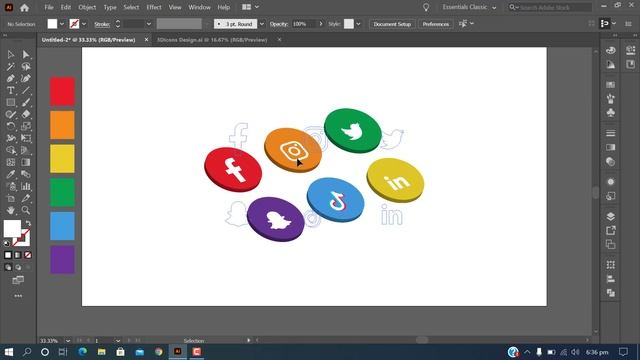Set paint mode to None
640x360 pixels.
tap(28, 255)
